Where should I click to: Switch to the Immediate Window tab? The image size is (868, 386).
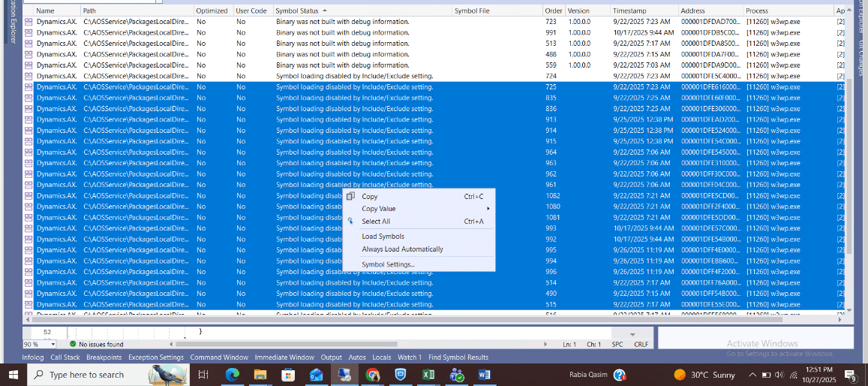pyautogui.click(x=284, y=357)
